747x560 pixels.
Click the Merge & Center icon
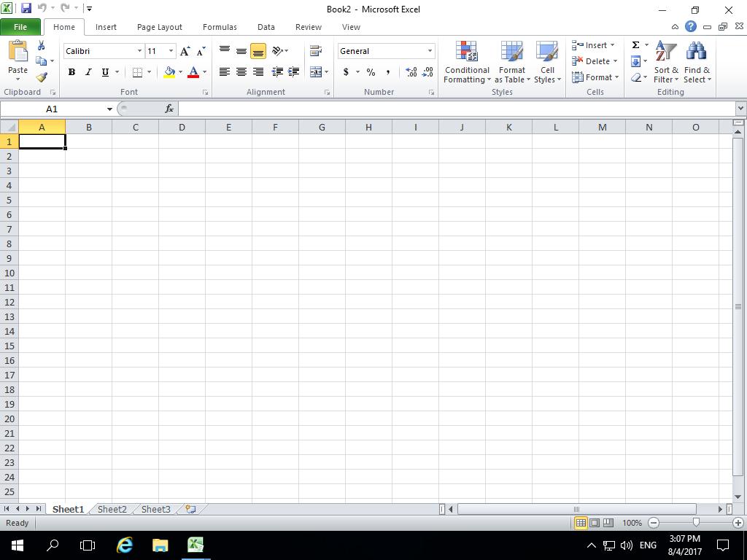click(x=315, y=72)
